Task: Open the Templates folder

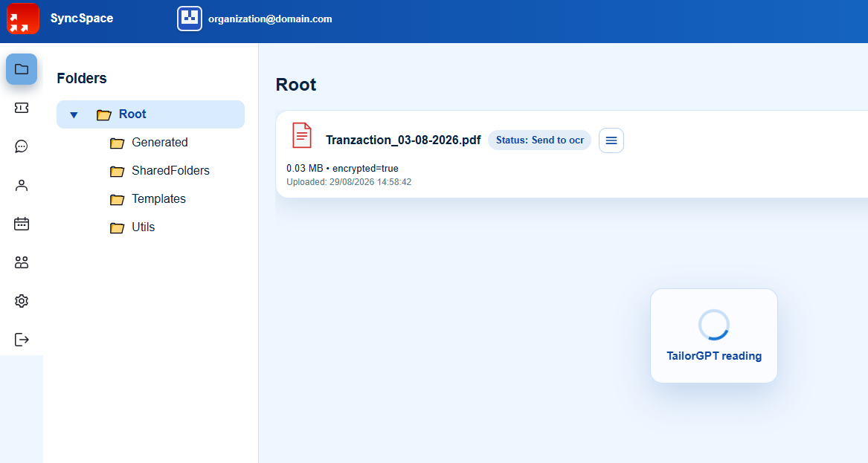Action: point(158,198)
